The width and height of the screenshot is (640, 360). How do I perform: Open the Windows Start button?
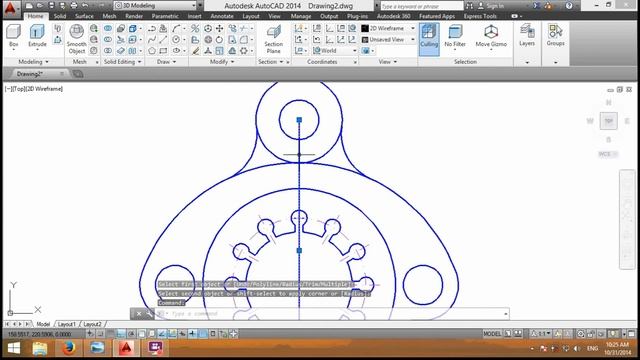click(x=13, y=348)
